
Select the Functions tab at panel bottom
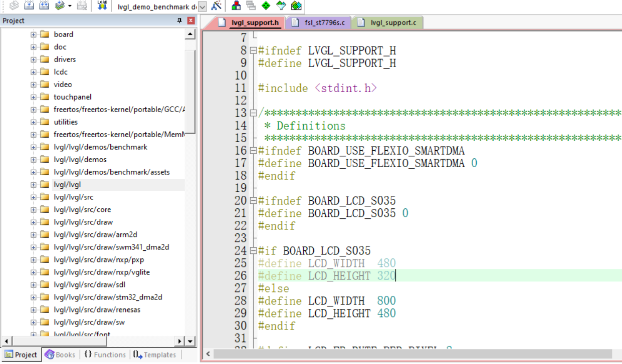point(105,354)
